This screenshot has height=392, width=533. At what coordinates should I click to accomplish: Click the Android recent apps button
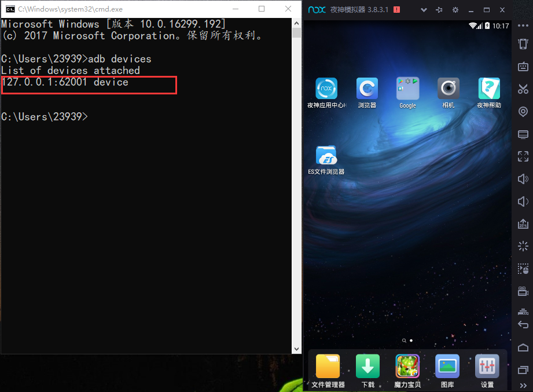click(523, 369)
